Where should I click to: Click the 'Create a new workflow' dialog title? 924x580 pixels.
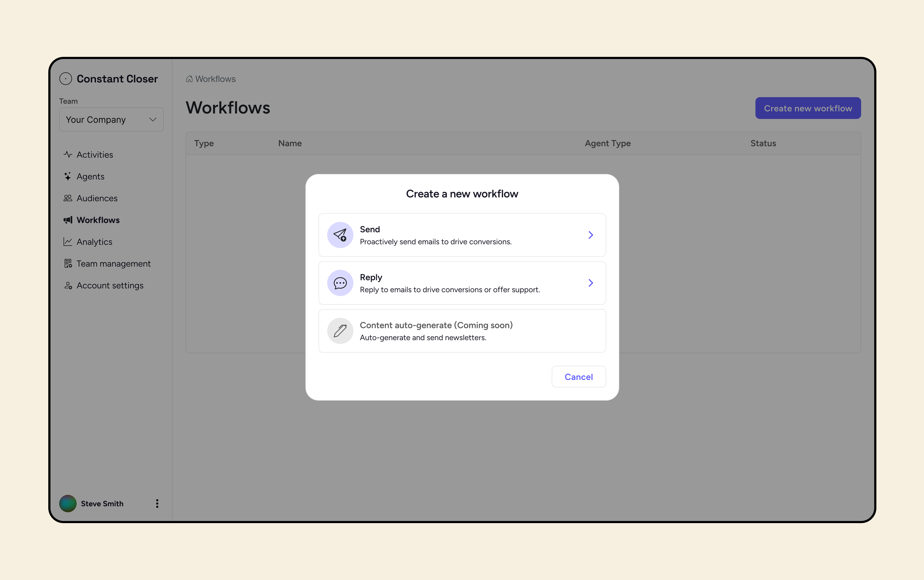[x=462, y=194]
